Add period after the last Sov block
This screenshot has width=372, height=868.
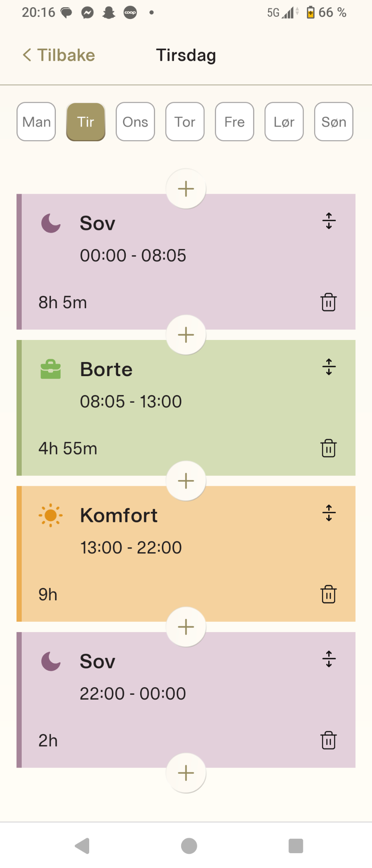pos(186,773)
